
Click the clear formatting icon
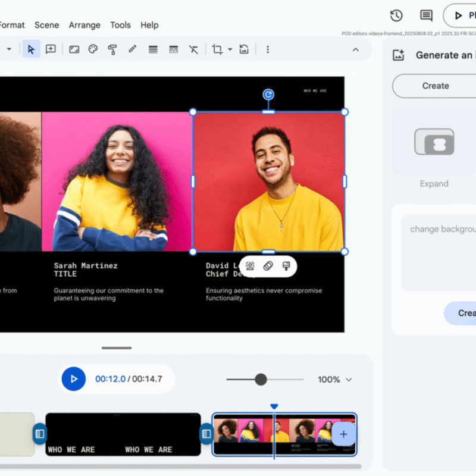pyautogui.click(x=193, y=49)
